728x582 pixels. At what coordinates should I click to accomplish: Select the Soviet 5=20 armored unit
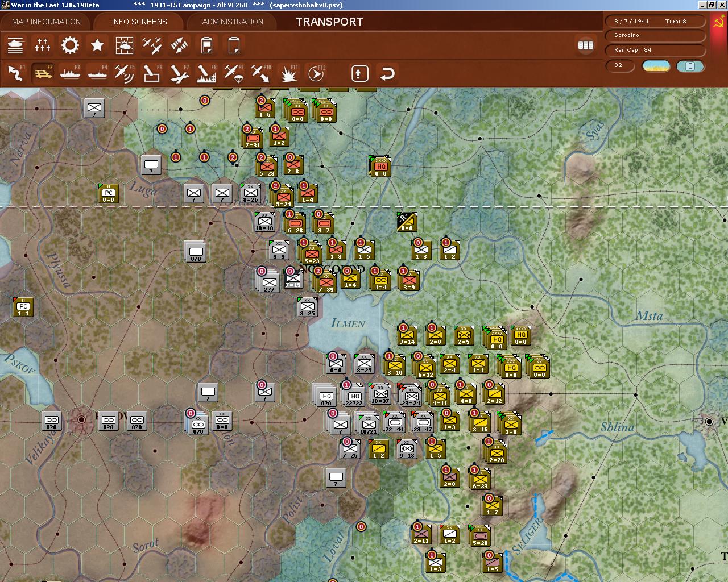pyautogui.click(x=480, y=537)
